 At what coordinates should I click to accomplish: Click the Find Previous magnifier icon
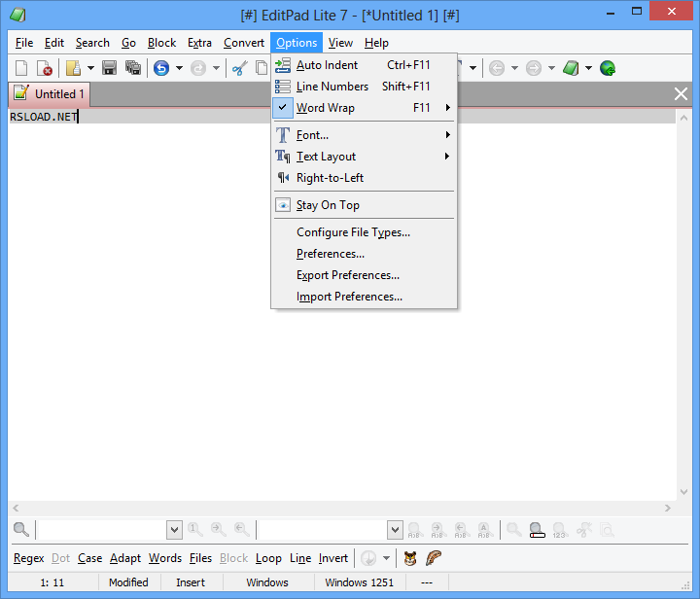pos(241,530)
